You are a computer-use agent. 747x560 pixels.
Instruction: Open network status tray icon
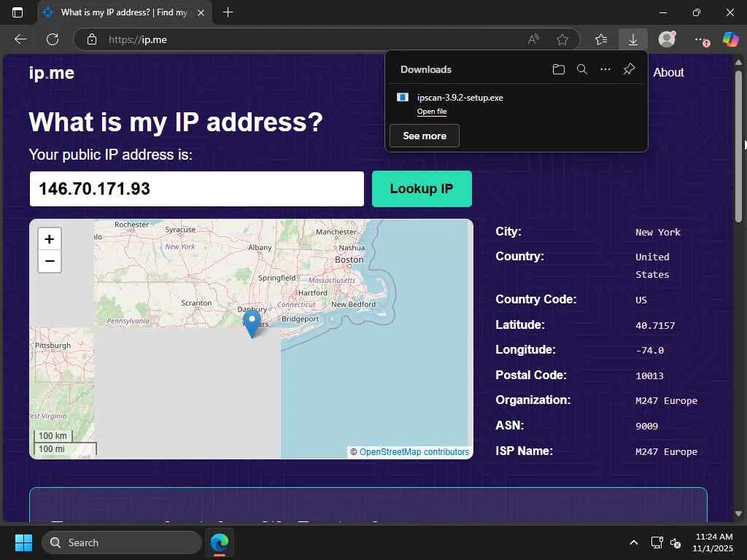point(657,542)
